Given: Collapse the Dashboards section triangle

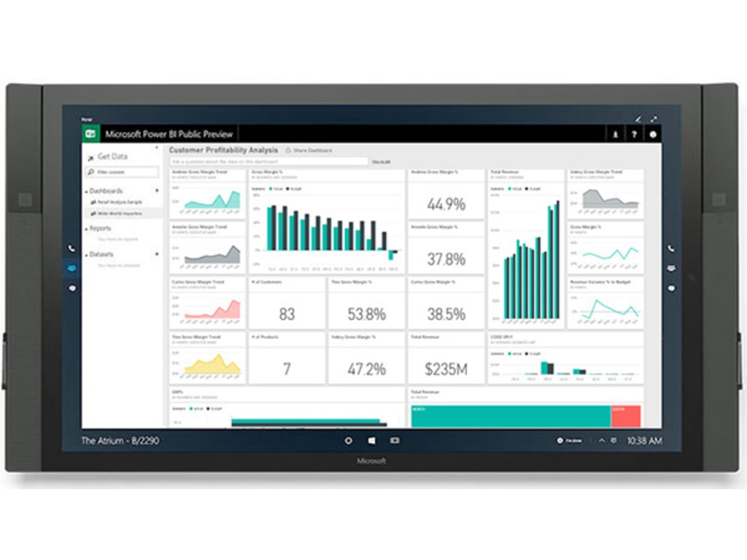Looking at the screenshot, I should click(x=86, y=191).
